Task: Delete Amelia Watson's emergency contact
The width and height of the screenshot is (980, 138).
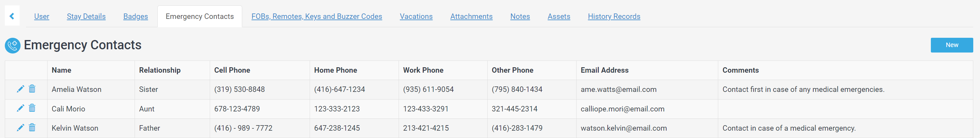Action: click(32, 89)
